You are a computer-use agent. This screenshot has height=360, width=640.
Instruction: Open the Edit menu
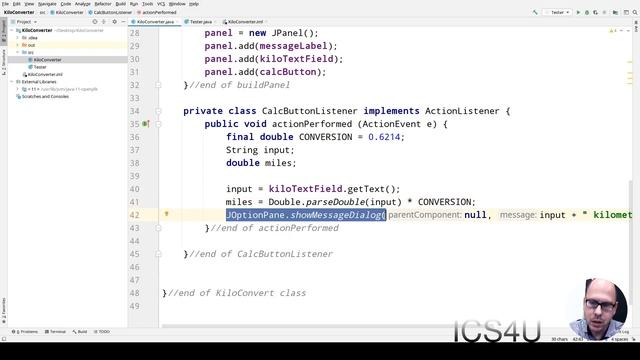(x=16, y=4)
